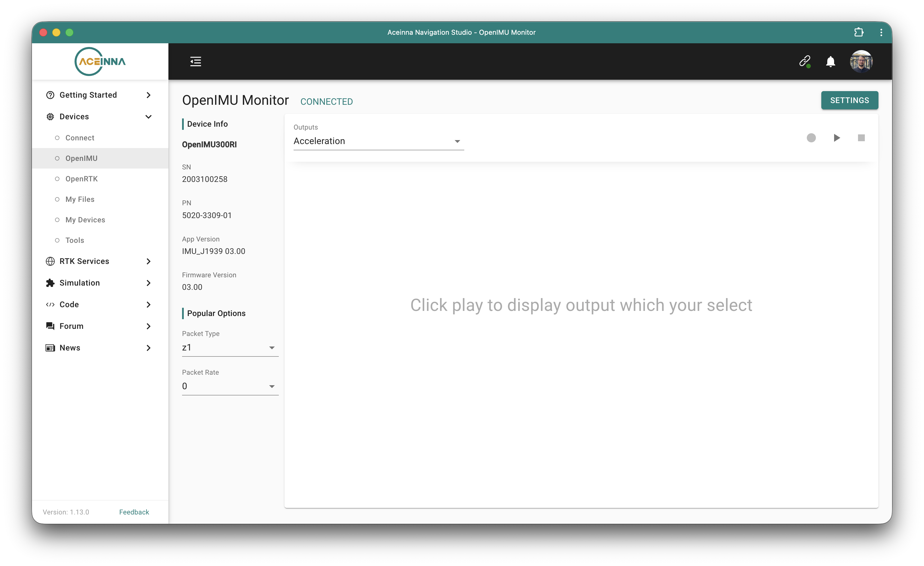Click the RTK Services globe icon

click(50, 261)
